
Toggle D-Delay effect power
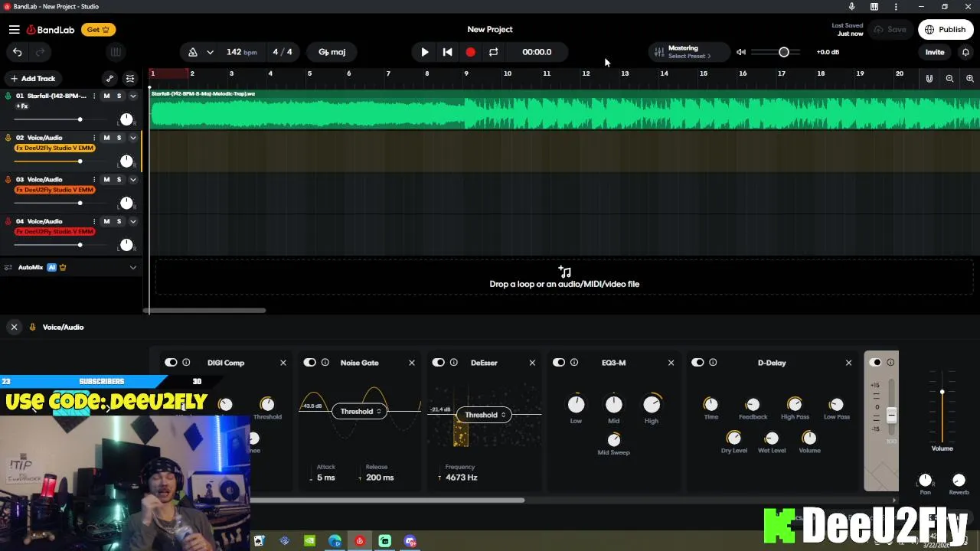pos(697,363)
